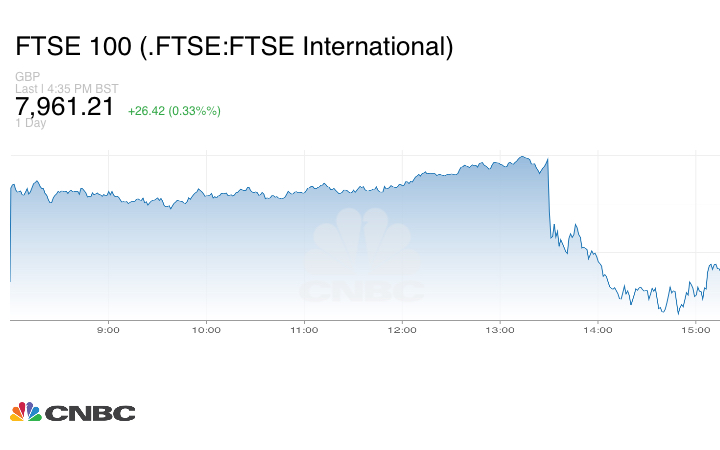
Task: Click the GBP currency label
Action: point(26,77)
